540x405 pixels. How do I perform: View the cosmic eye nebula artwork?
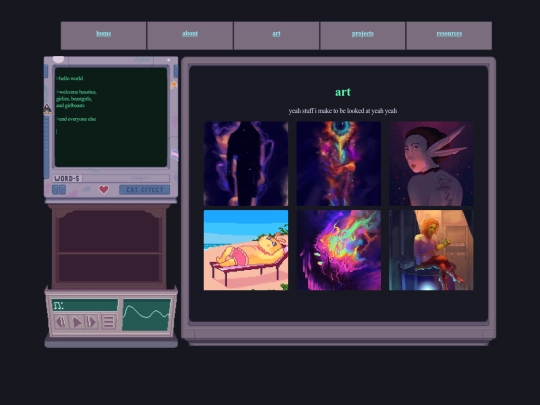pyautogui.click(x=339, y=164)
